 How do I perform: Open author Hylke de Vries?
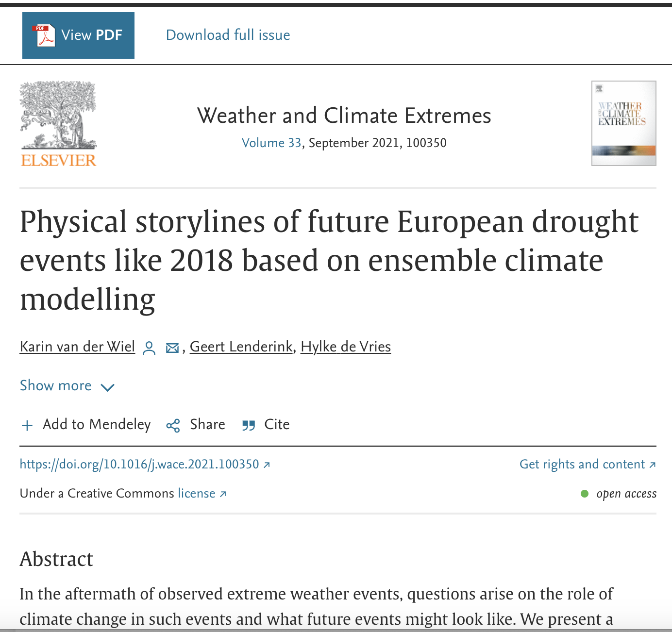click(x=346, y=347)
